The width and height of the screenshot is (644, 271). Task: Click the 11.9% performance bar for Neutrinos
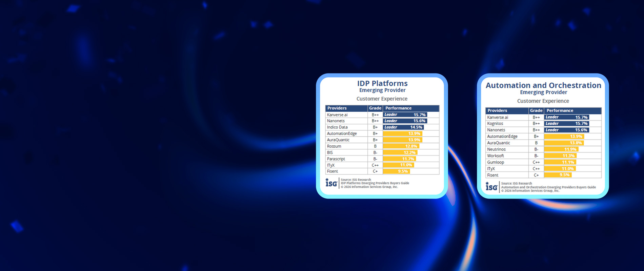(x=561, y=149)
